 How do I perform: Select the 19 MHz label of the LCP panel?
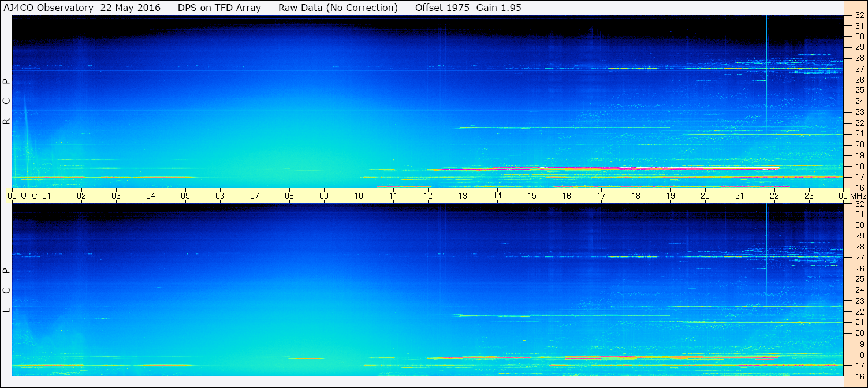click(859, 344)
